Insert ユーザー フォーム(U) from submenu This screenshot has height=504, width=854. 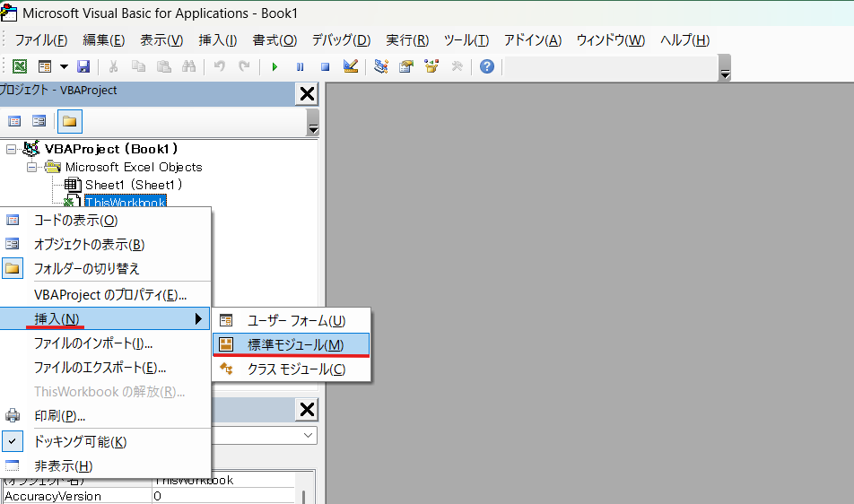tap(292, 320)
